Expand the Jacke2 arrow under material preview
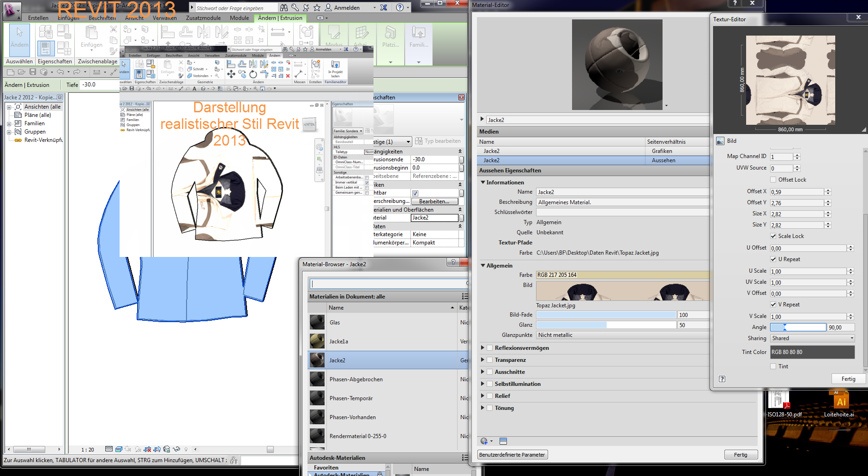This screenshot has width=868, height=476. coord(482,120)
